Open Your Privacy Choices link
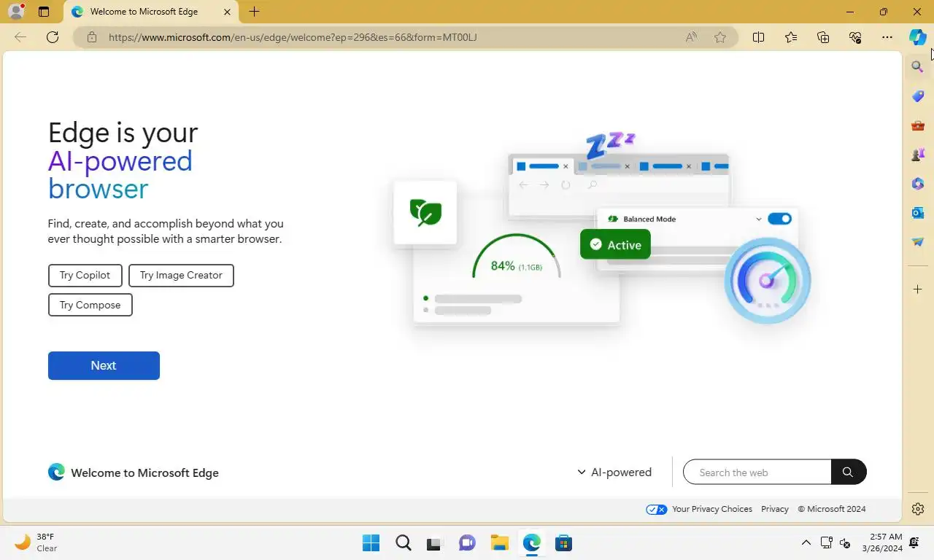This screenshot has width=934, height=560. (700, 509)
